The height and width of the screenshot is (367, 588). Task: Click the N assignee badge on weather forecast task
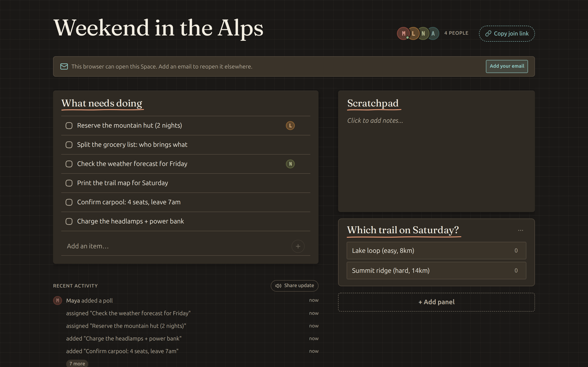click(290, 164)
